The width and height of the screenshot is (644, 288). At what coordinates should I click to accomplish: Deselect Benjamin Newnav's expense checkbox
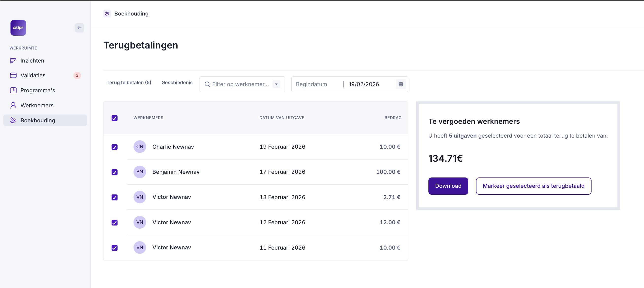115,172
